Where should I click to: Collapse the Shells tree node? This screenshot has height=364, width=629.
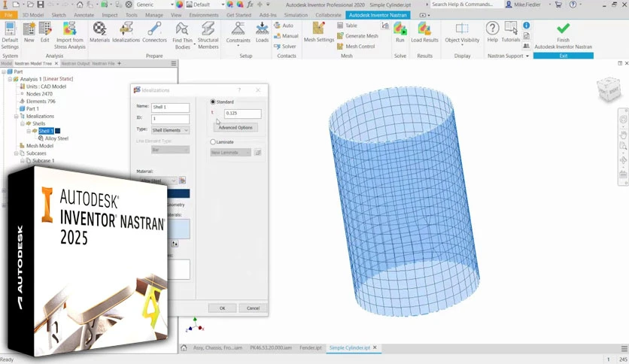[x=23, y=123]
